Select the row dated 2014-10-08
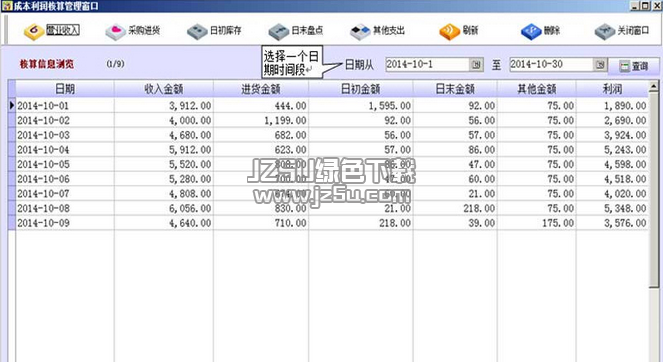The height and width of the screenshot is (362, 665). click(x=332, y=208)
